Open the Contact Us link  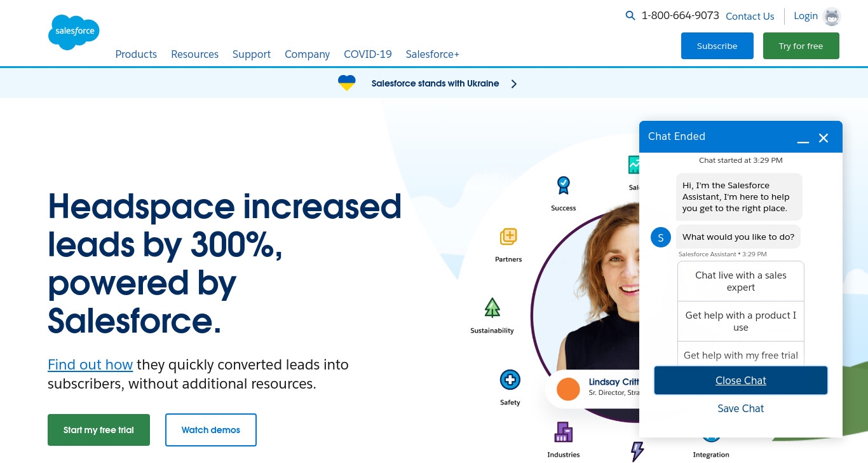[750, 17]
